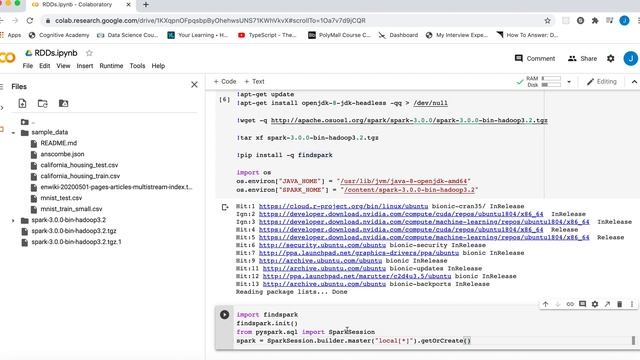The image size is (640, 360).
Task: Open the Insert menu
Action: pyautogui.click(x=85, y=66)
